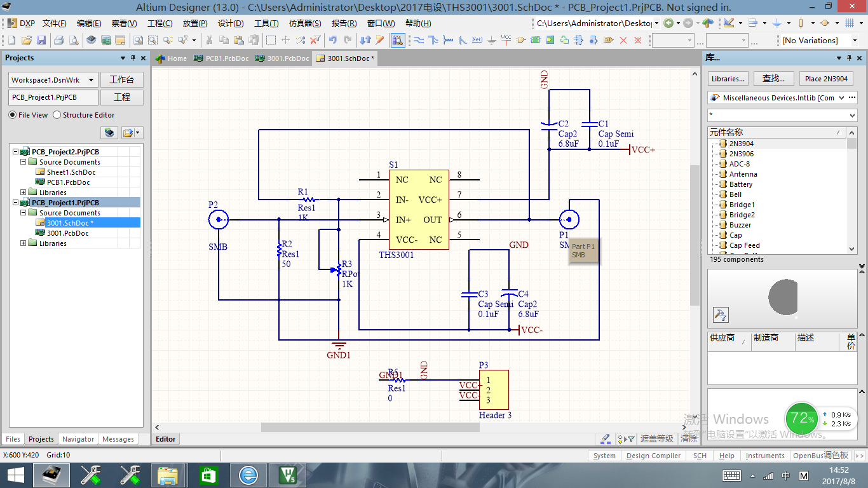Click the GND power port icon
Screen dimensions: 868x488
[491, 40]
